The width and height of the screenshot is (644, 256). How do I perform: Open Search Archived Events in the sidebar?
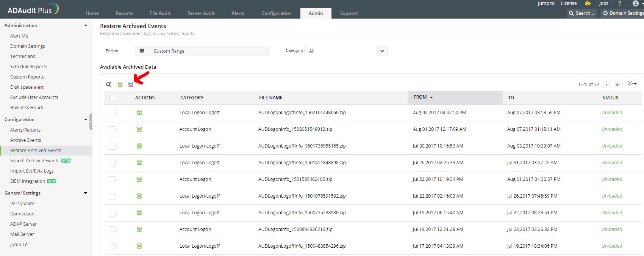pos(35,161)
